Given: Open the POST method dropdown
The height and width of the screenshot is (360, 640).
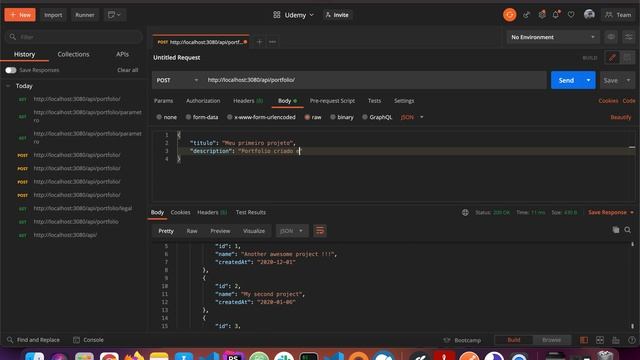Looking at the screenshot, I should (177, 80).
